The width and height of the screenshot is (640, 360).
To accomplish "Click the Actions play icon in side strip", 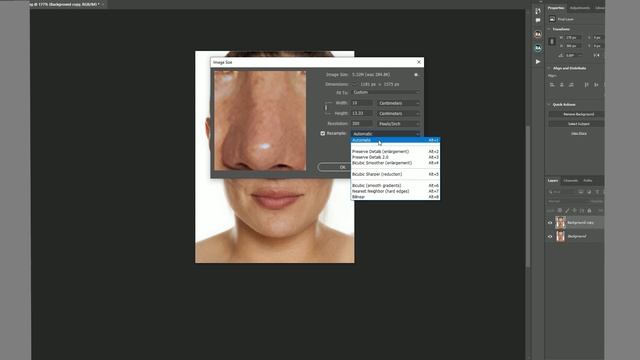I will click(538, 62).
